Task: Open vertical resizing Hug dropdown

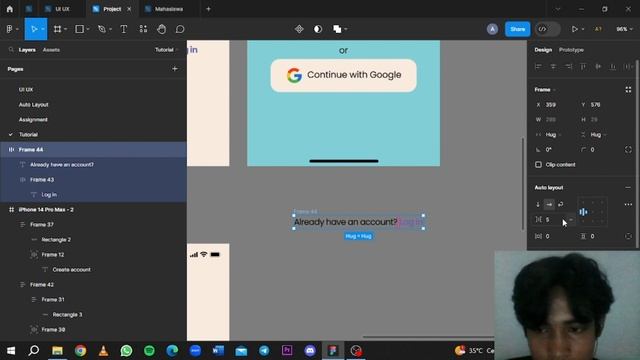Action: click(x=598, y=135)
